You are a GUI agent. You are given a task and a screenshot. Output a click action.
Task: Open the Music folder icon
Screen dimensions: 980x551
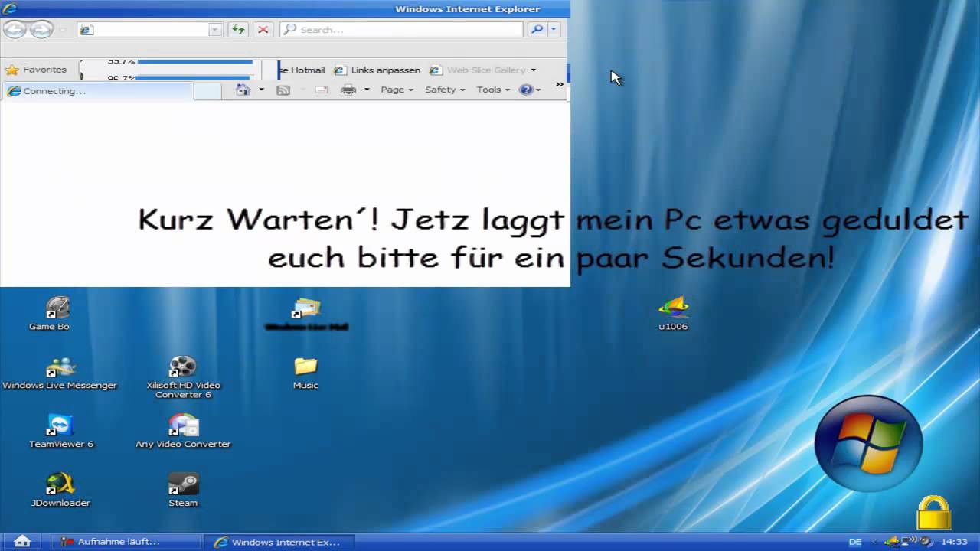[305, 373]
